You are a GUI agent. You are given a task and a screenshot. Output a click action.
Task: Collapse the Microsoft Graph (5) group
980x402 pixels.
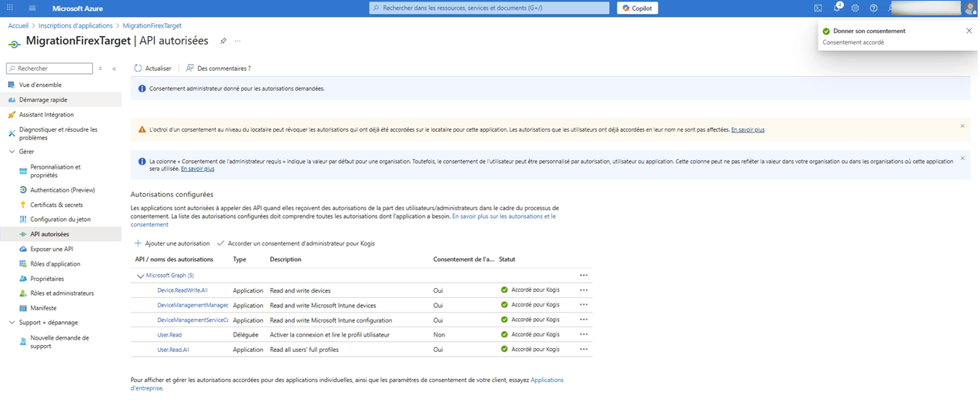click(140, 276)
